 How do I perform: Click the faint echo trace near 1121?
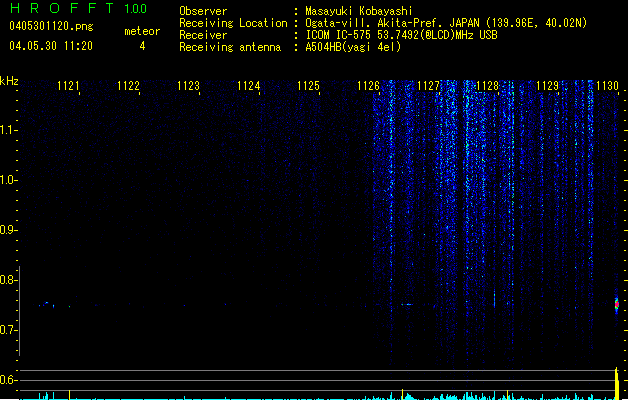[54, 305]
